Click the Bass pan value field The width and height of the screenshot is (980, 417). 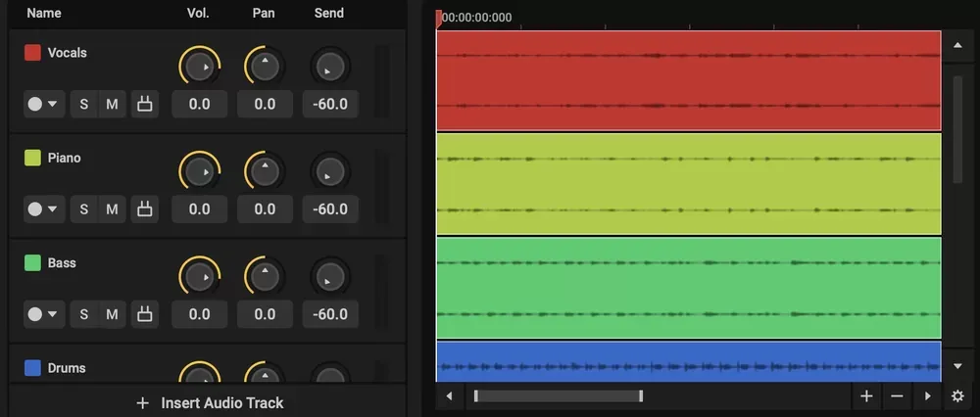click(265, 314)
